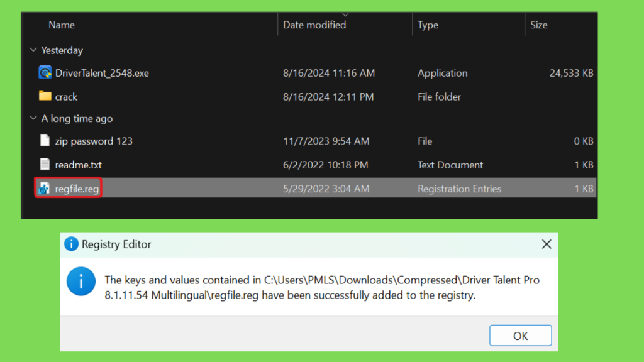Click the Registration Entries type cell
This screenshot has height=362, width=644.
(459, 189)
